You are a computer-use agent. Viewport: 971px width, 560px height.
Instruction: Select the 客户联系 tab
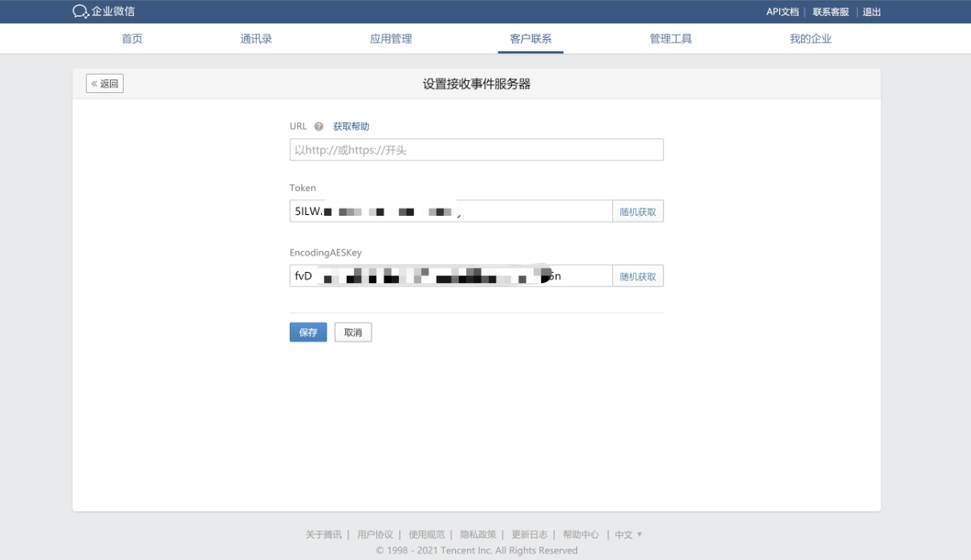[x=530, y=39]
